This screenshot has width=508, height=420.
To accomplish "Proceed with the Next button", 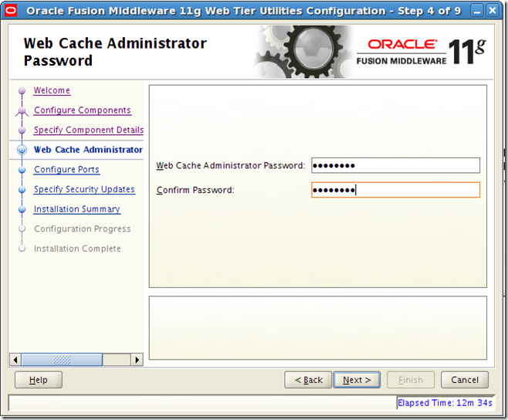I will 357,380.
